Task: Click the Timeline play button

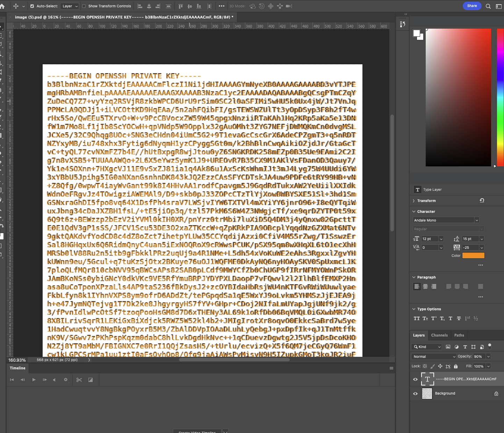Action: pyautogui.click(x=34, y=380)
